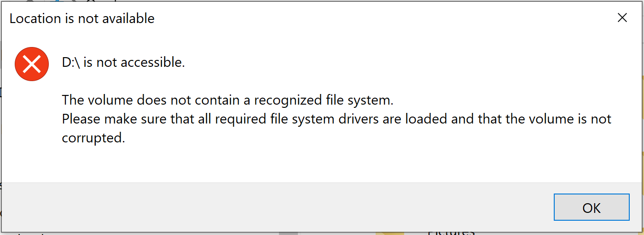Screen dimensions: 644x235
Task: Click the word 'corrupted.' on the last line
Action: pyautogui.click(x=93, y=138)
